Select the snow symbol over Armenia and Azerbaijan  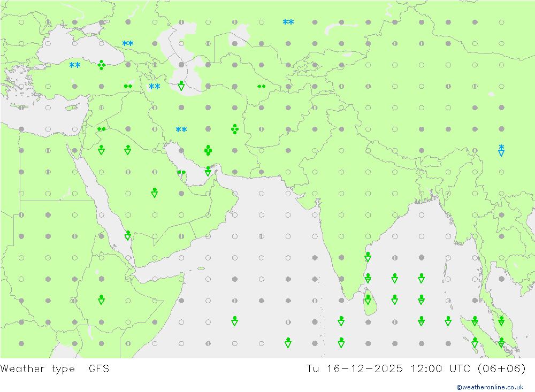coord(155,86)
